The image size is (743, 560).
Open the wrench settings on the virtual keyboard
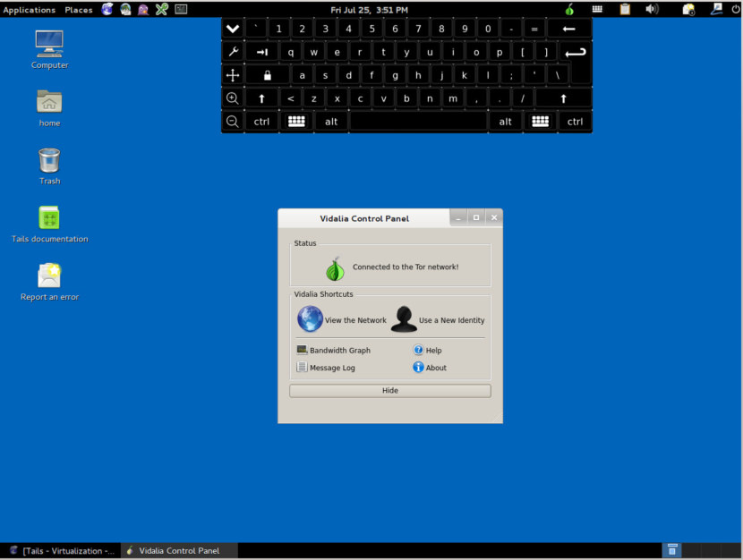click(233, 52)
